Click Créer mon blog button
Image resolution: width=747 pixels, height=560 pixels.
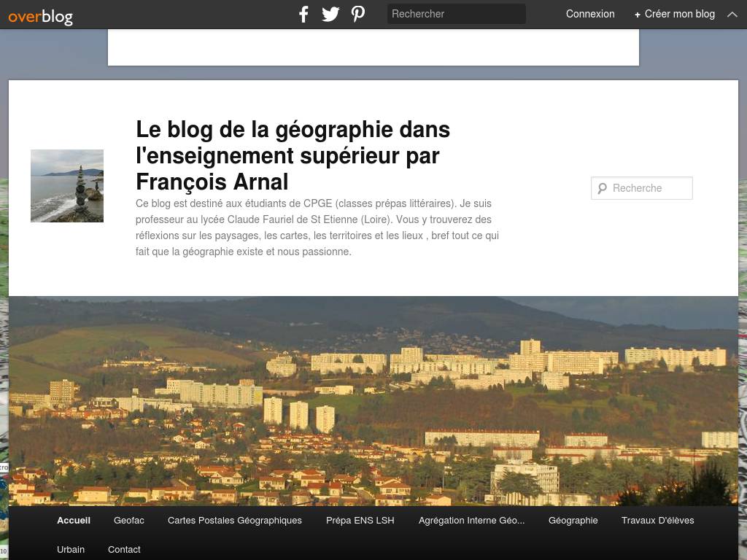tap(675, 14)
